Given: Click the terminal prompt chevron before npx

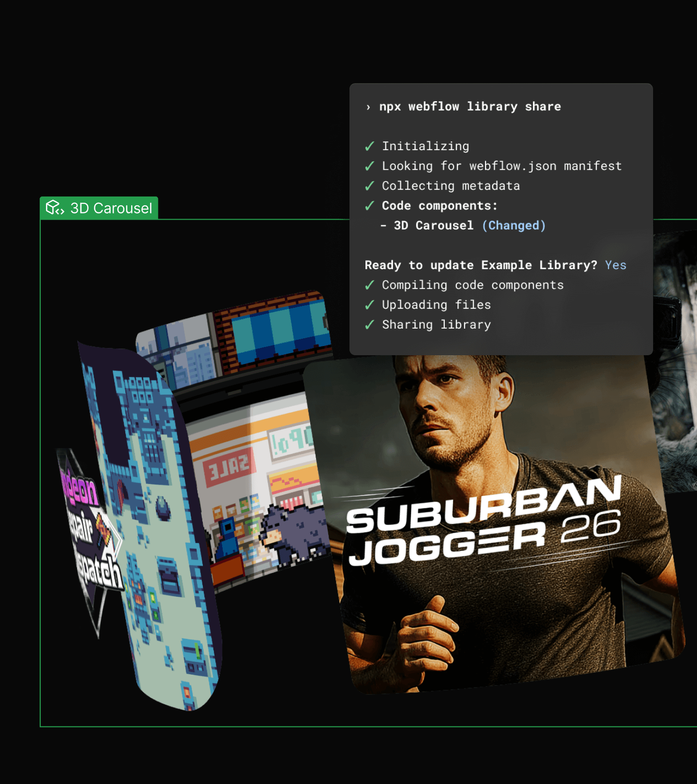Looking at the screenshot, I should click(368, 107).
